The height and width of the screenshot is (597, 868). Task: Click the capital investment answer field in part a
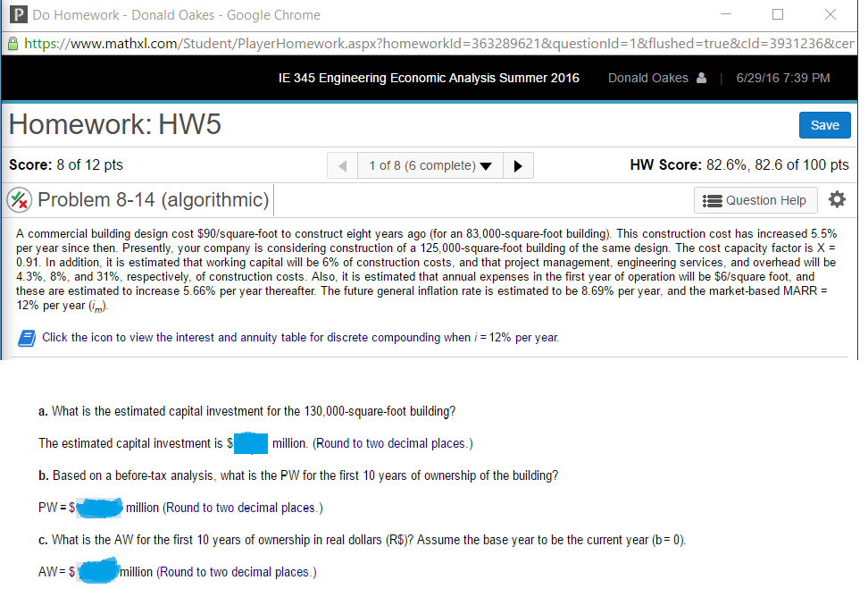pos(251,441)
